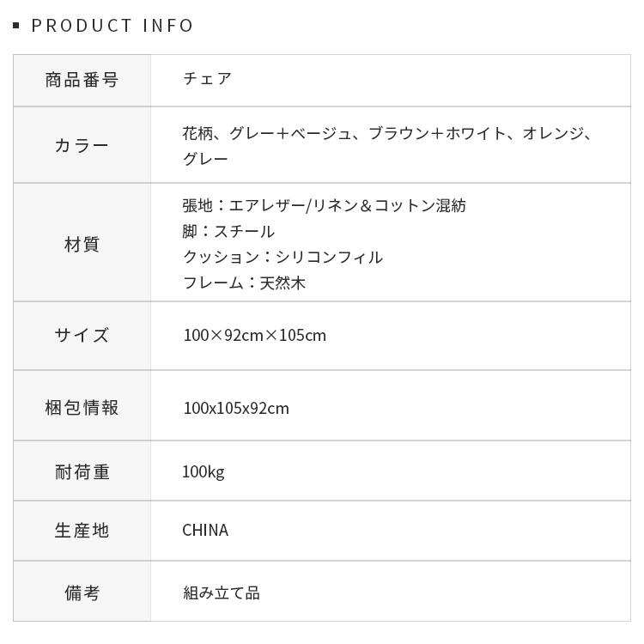Select the 材質 row label
This screenshot has width=644, height=644.
tap(82, 245)
